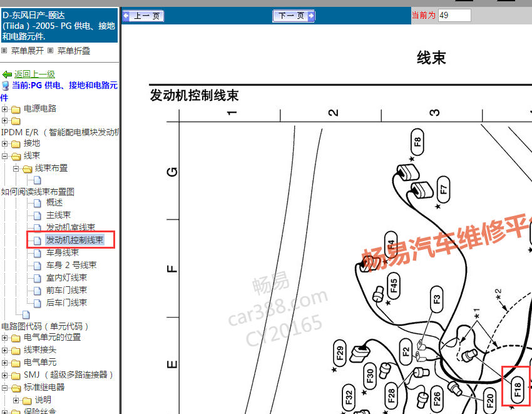The width and height of the screenshot is (532, 414).
Task: Go to next page with 下一页 button
Action: pos(294,16)
